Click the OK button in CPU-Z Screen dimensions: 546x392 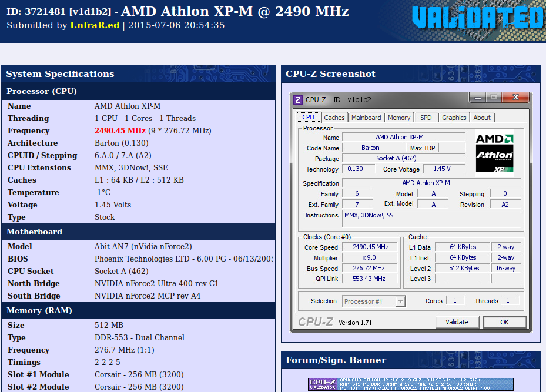coord(504,322)
